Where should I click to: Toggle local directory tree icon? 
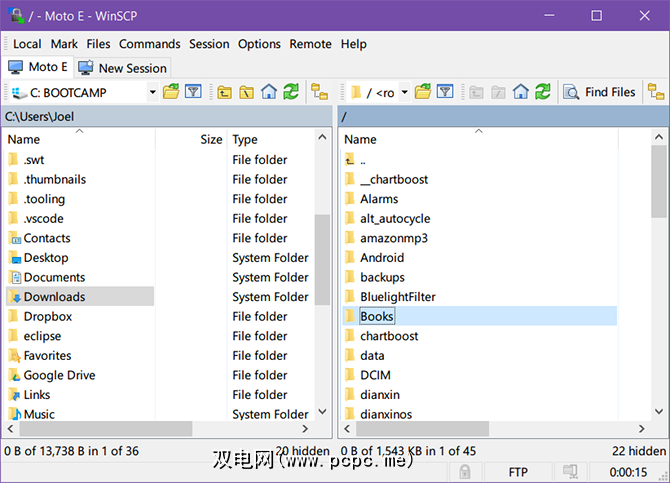(x=319, y=92)
